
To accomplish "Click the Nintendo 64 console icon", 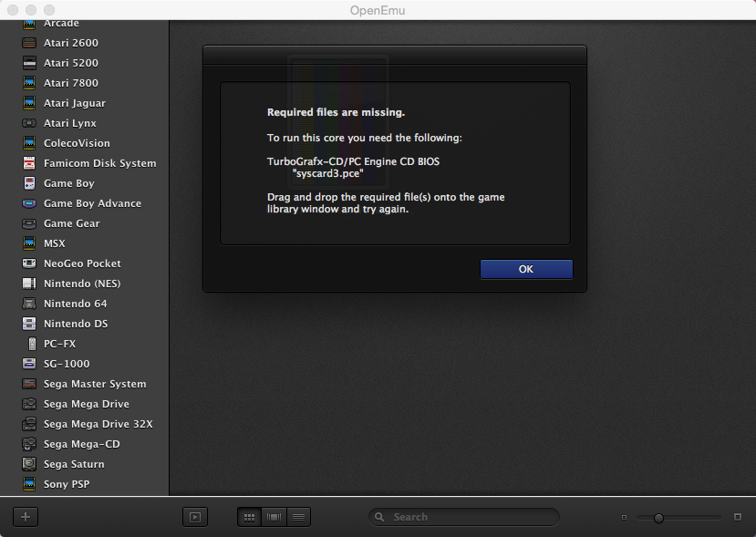I will click(29, 304).
